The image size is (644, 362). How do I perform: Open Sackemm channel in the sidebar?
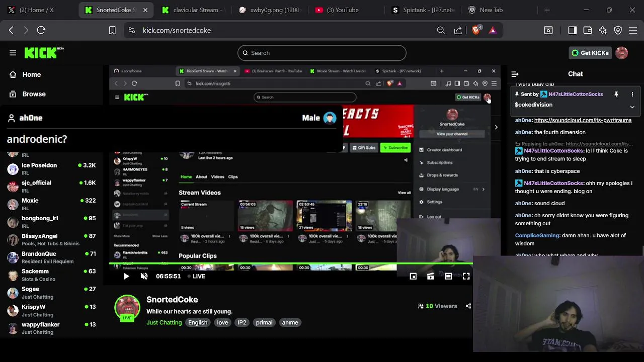click(x=51, y=275)
